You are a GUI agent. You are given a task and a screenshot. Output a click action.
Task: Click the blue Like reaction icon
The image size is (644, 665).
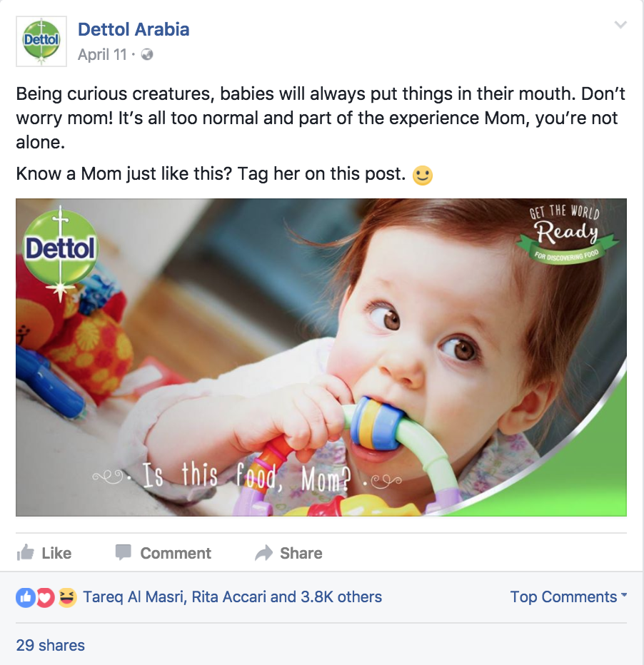click(x=26, y=597)
